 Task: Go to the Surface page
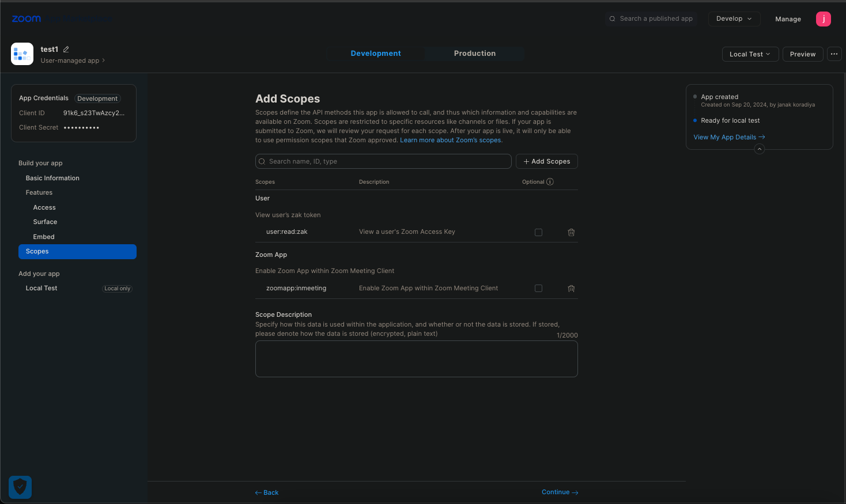point(45,222)
